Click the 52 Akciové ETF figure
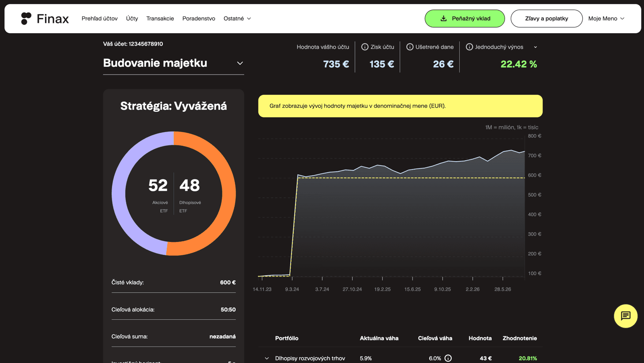This screenshot has width=644, height=363. click(158, 185)
